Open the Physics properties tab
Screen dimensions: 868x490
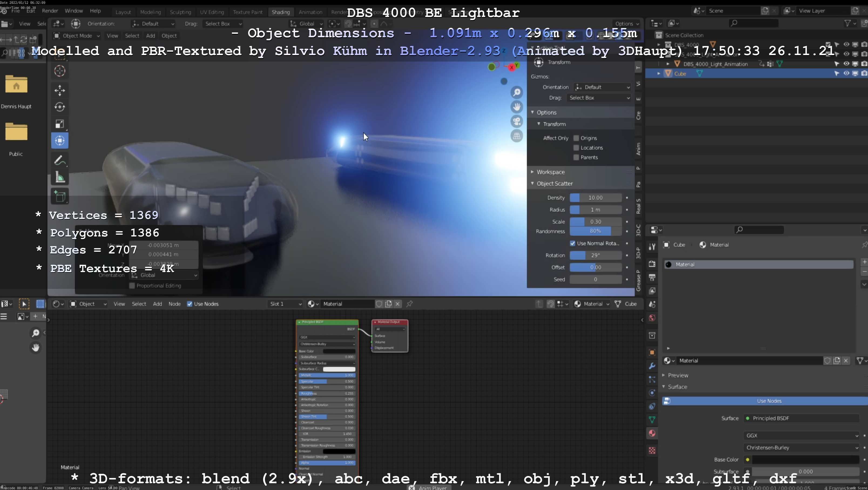click(652, 393)
